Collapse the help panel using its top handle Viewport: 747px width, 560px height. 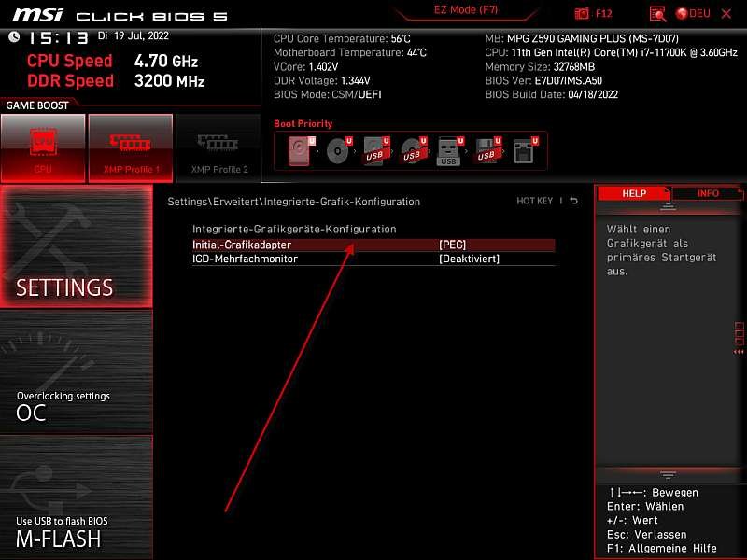[668, 206]
